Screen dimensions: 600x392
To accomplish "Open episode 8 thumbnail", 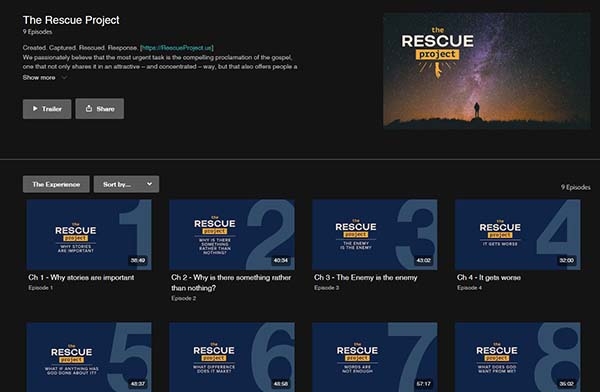I will pos(518,357).
